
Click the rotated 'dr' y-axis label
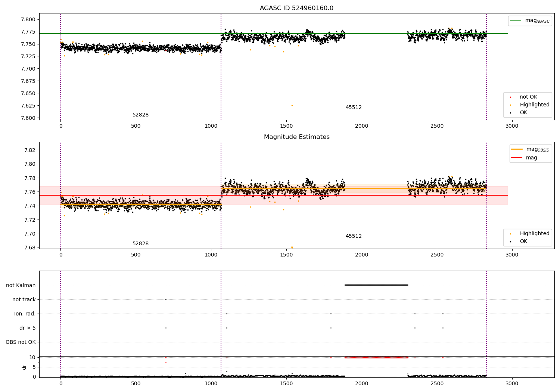pyautogui.click(x=24, y=367)
